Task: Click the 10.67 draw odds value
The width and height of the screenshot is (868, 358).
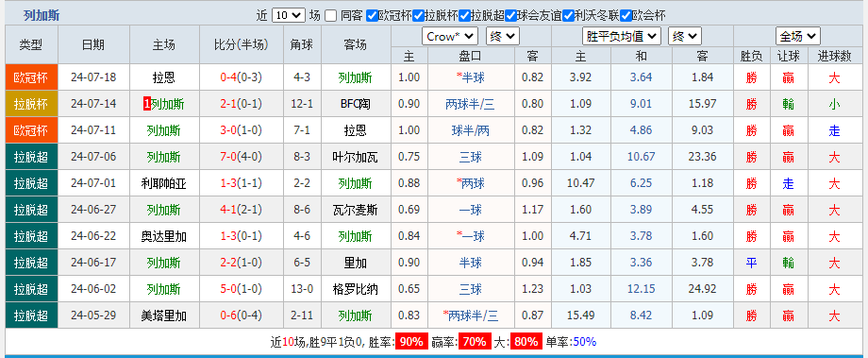Action: (641, 157)
